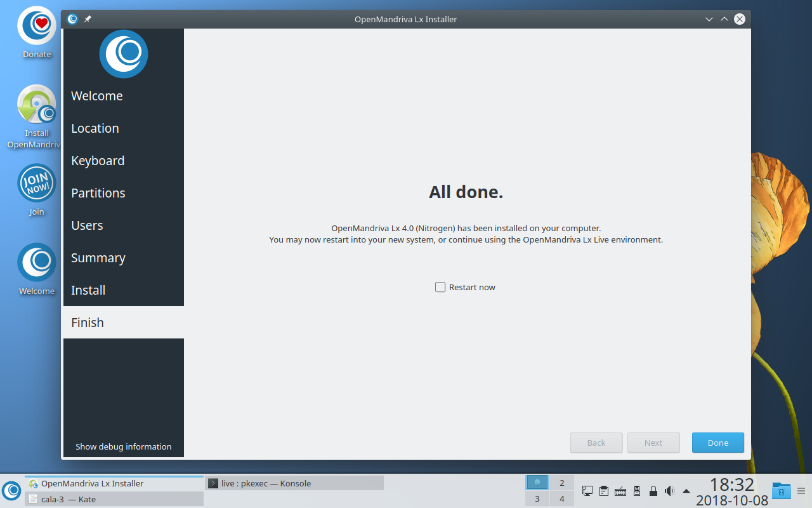Click the Next button
The height and width of the screenshot is (508, 812).
(x=653, y=443)
